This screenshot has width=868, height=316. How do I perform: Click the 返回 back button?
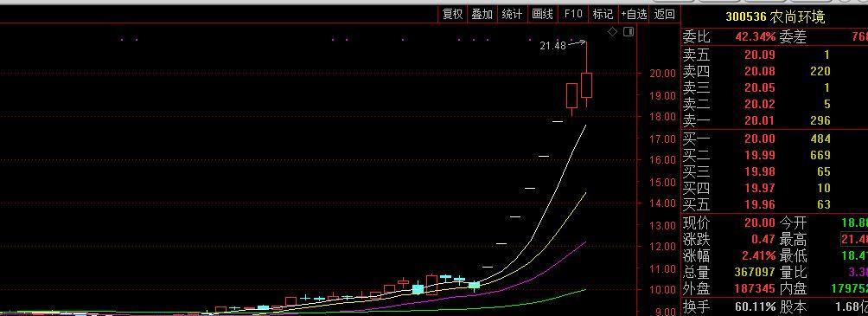coord(664,15)
